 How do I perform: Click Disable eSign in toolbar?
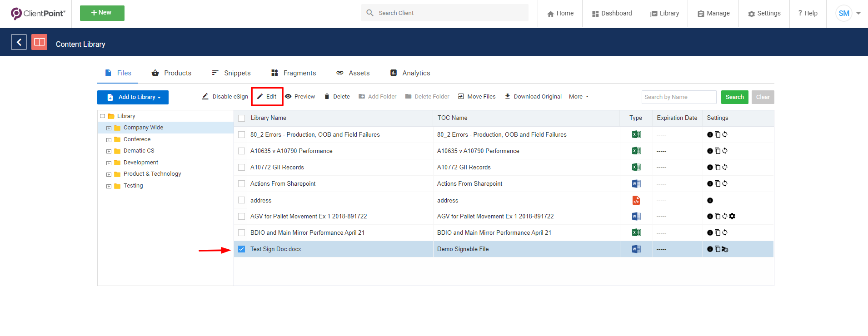tap(225, 97)
